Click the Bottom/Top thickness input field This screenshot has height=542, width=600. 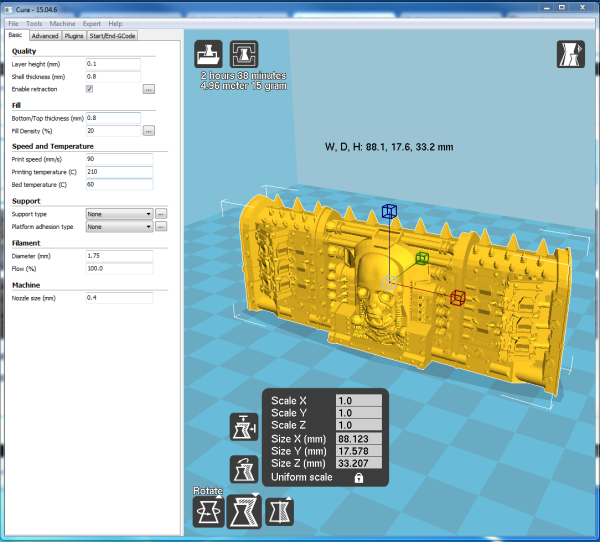113,118
